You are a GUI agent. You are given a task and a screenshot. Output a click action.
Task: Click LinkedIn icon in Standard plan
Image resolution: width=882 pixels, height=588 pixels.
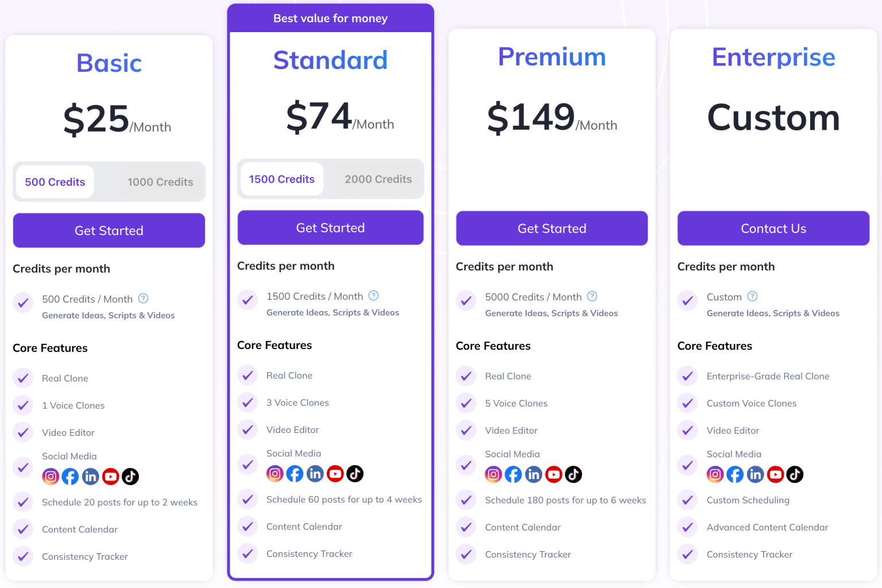(x=315, y=474)
